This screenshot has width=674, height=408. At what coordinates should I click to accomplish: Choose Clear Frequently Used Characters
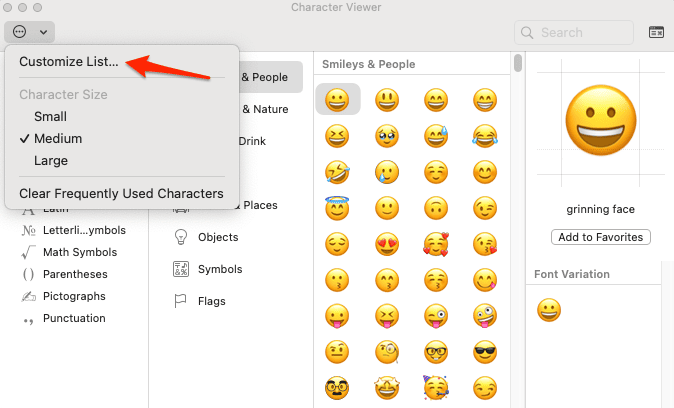pyautogui.click(x=120, y=193)
